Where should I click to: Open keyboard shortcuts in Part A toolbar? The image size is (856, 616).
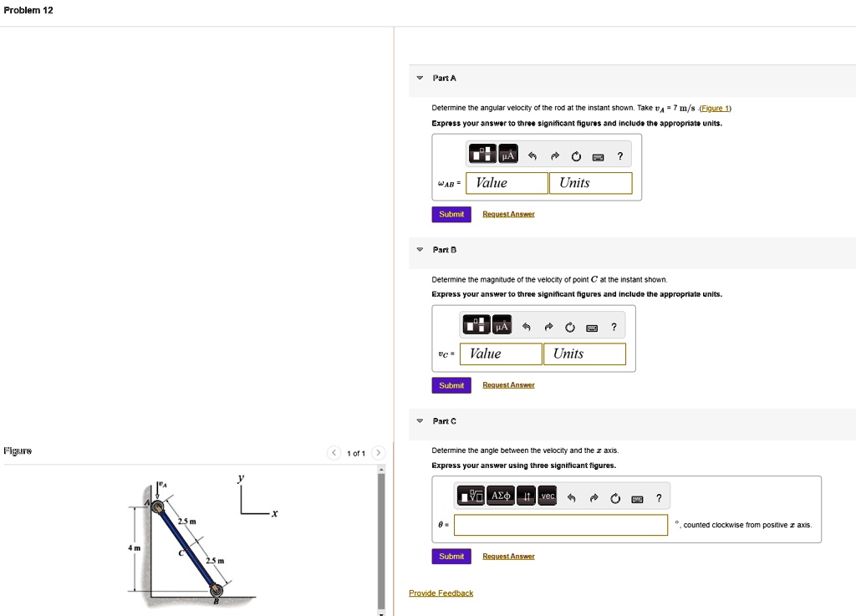click(598, 155)
